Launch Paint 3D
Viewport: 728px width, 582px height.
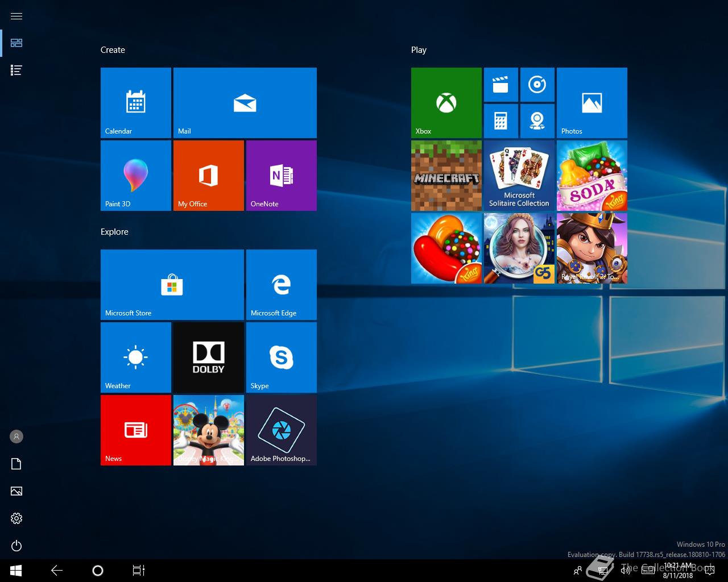(136, 176)
